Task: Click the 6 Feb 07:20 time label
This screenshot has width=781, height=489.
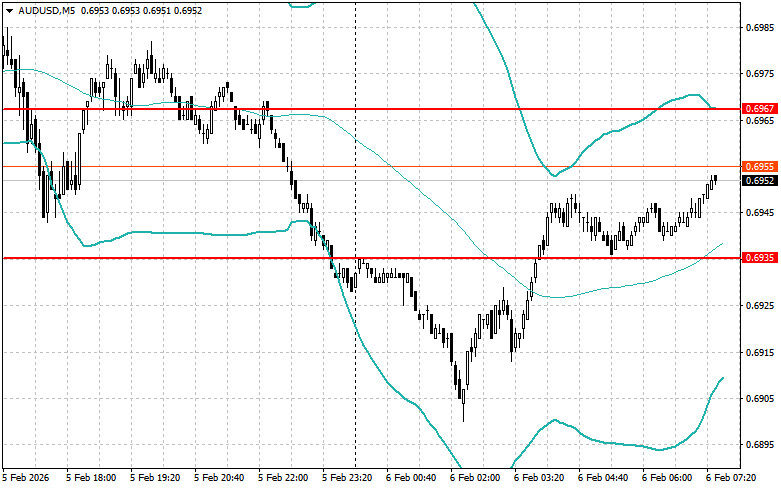Action: coord(731,478)
